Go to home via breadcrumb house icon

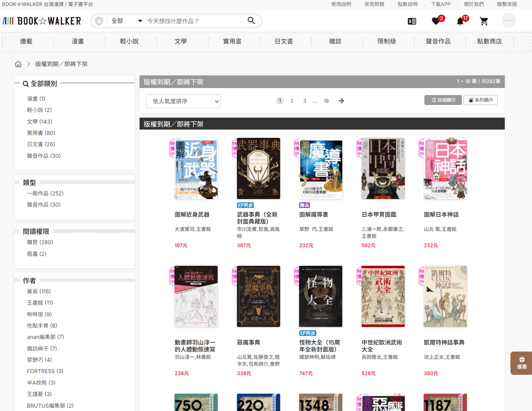(x=18, y=64)
